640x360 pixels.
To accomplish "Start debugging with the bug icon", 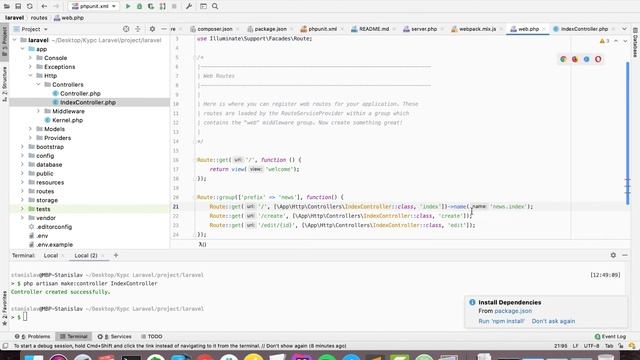I will pos(139,6).
